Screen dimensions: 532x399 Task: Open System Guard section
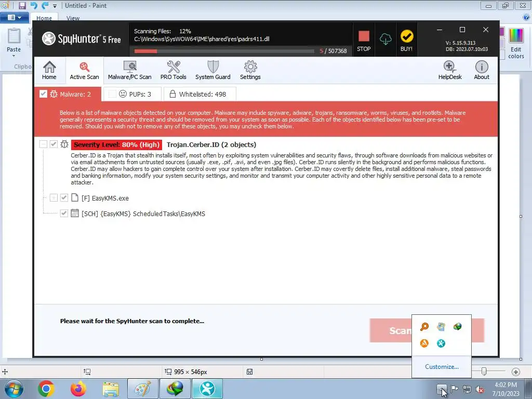pyautogui.click(x=212, y=71)
